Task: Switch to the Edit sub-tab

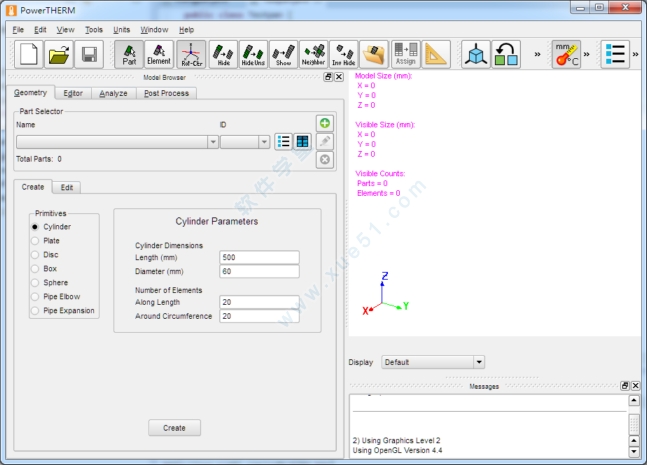Action: [67, 187]
